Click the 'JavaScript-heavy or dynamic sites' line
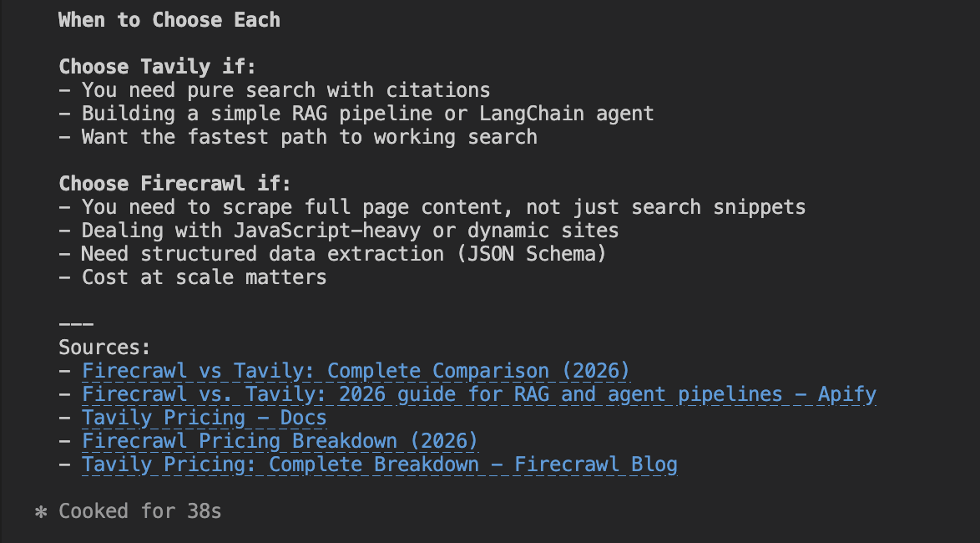The image size is (980, 543). 350,231
